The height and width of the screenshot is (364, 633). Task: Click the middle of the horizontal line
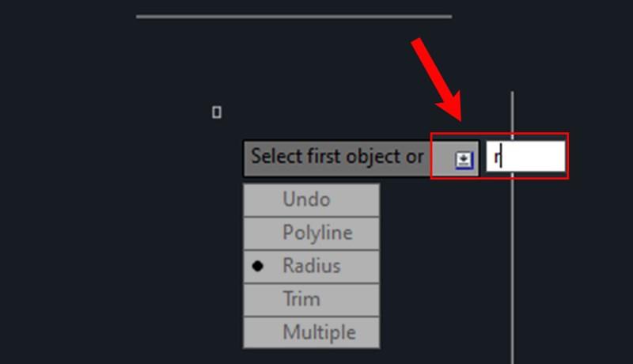pos(294,16)
